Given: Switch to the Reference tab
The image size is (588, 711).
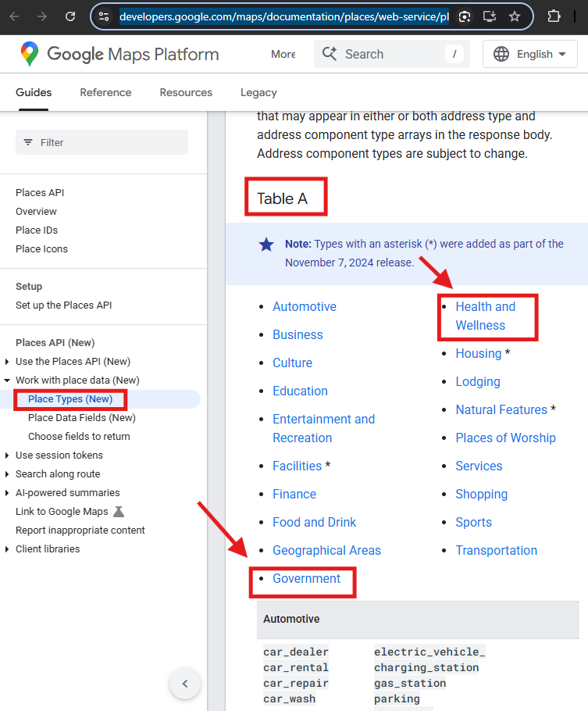Looking at the screenshot, I should click(105, 92).
